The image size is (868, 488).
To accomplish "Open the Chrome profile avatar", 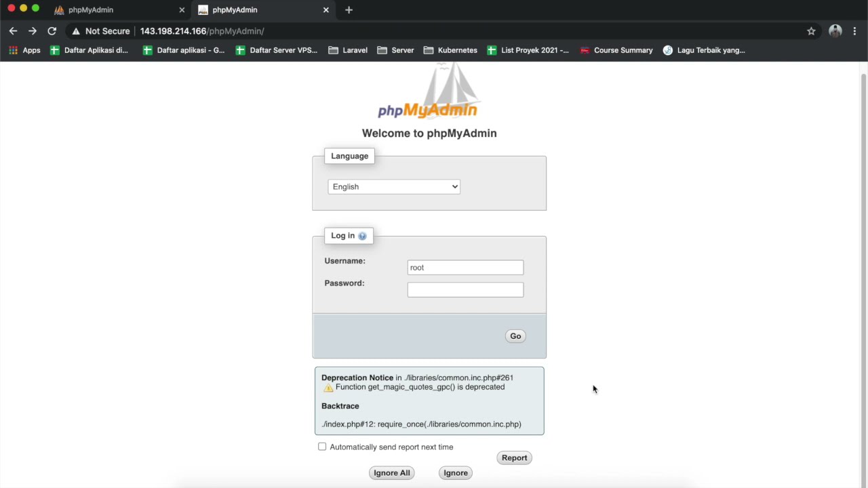I will click(x=835, y=31).
